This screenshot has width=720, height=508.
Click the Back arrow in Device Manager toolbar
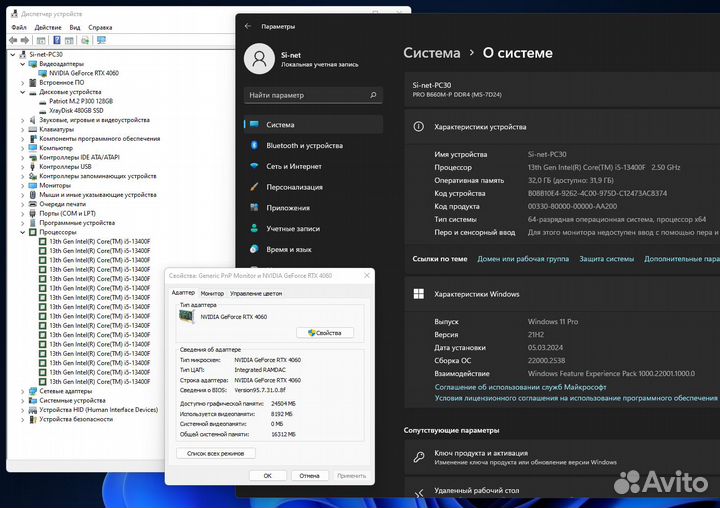pyautogui.click(x=13, y=40)
